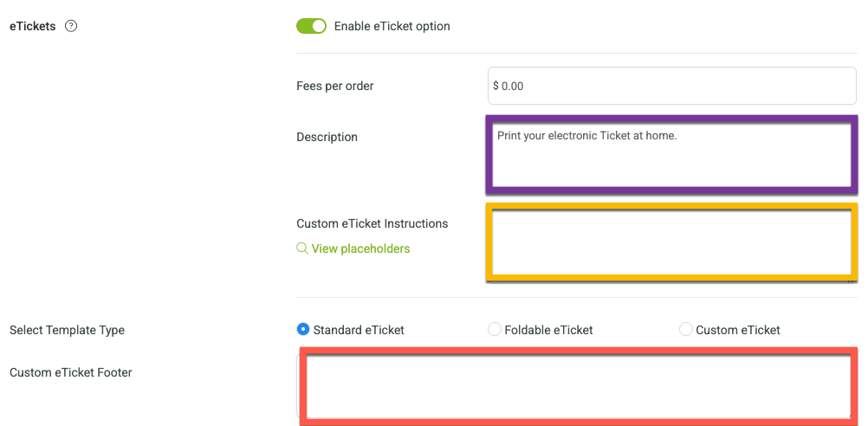This screenshot has width=868, height=426.
Task: Disable the Enable eTicket option switch
Action: (x=312, y=26)
